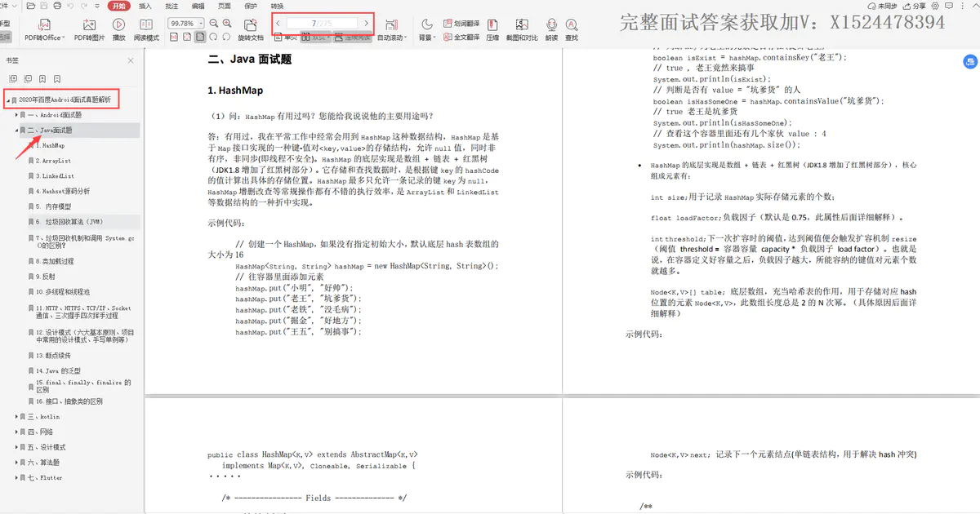Expand all bookmarks icon
The width and height of the screenshot is (980, 514).
(x=13, y=79)
